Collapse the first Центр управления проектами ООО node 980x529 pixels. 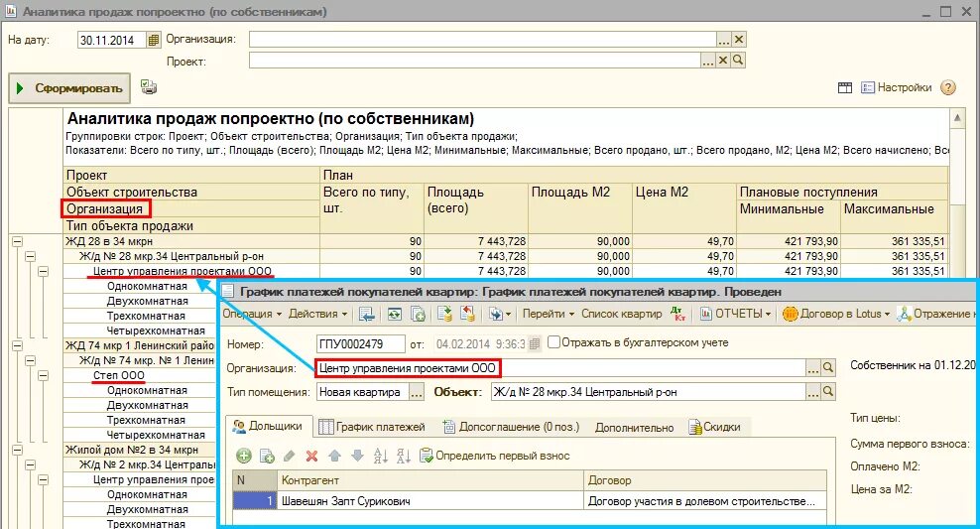click(x=43, y=271)
